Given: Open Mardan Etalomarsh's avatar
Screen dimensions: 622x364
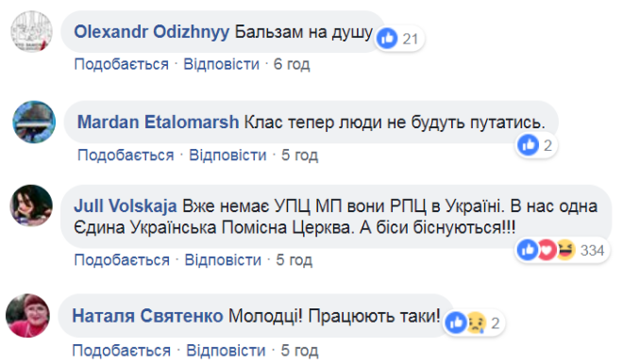Looking at the screenshot, I should (x=34, y=122).
